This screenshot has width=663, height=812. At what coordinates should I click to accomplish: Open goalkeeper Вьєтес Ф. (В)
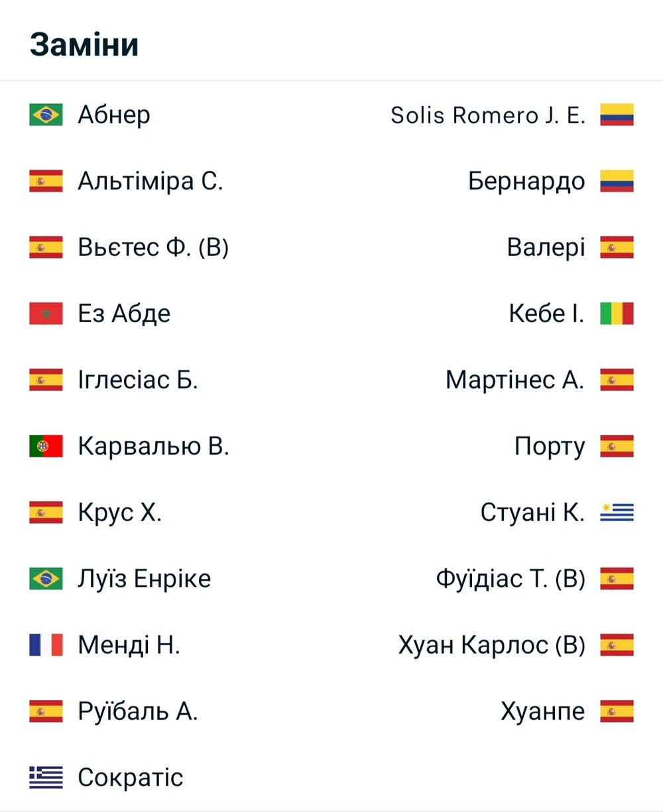pos(153,247)
